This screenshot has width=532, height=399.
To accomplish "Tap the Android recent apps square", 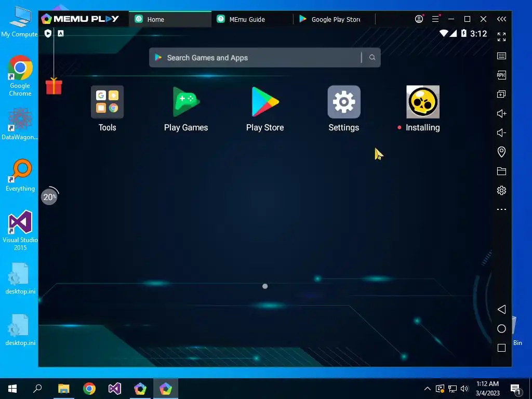I will 501,348.
